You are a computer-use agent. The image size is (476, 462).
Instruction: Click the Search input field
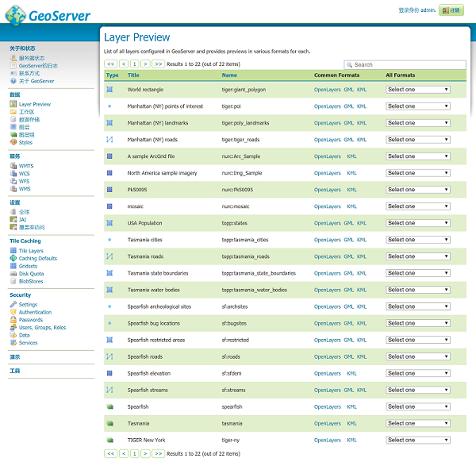[x=405, y=64]
